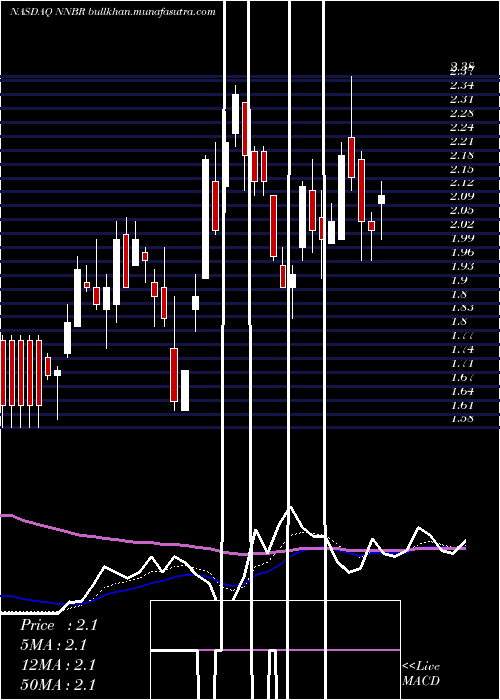Click the 2.15 price axis label
The height and width of the screenshot is (700, 500).
462,169
